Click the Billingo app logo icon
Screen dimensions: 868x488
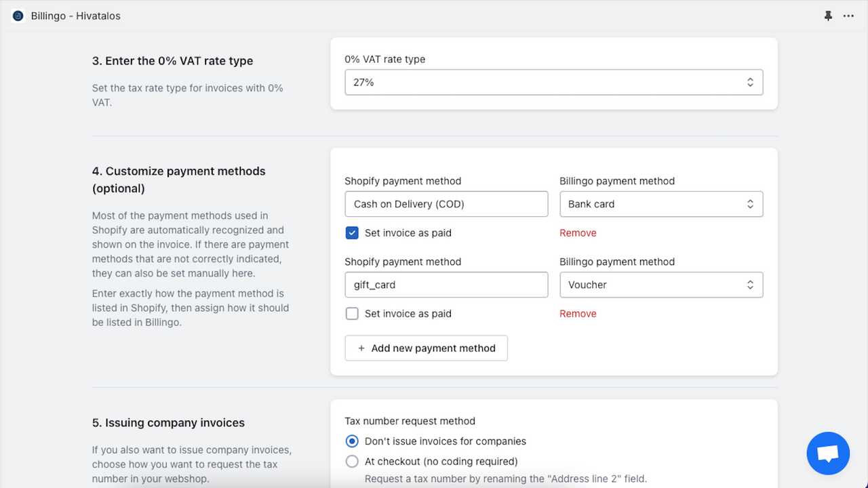(18, 16)
